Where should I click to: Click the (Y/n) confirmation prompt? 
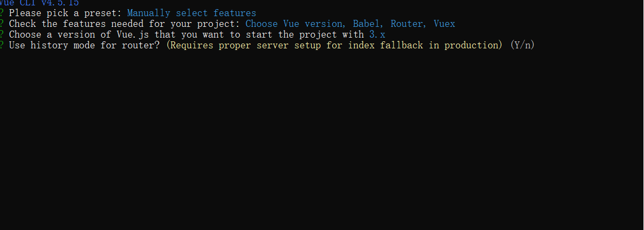click(x=523, y=45)
